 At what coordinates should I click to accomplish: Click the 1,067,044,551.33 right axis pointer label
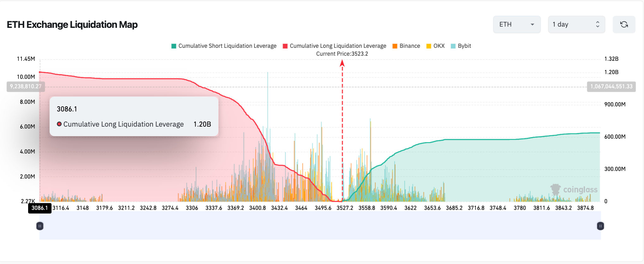click(x=611, y=86)
